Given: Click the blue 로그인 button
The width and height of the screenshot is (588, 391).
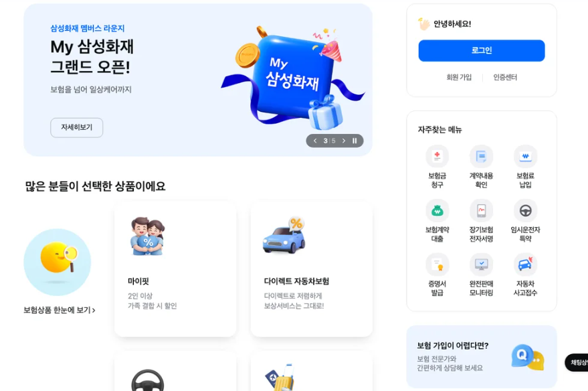Looking at the screenshot, I should [x=482, y=51].
